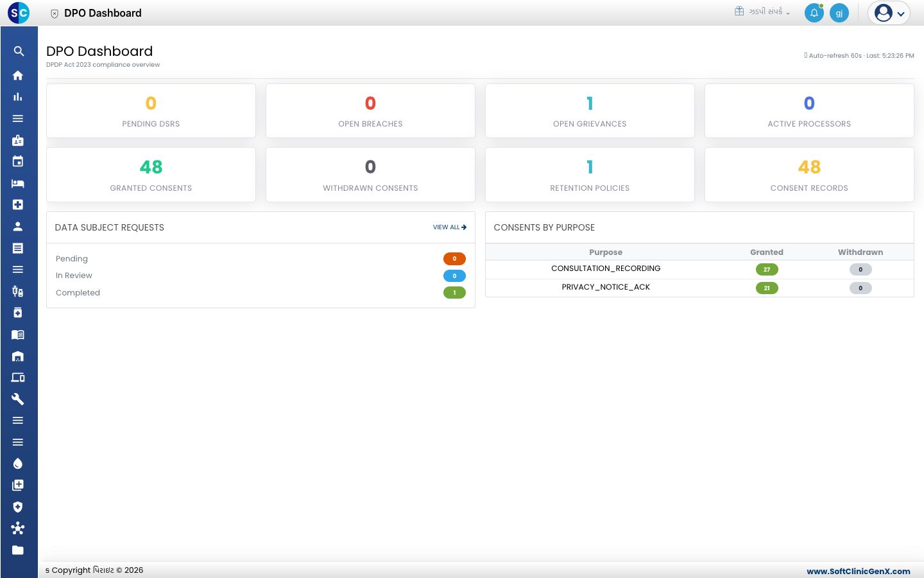924x578 pixels.
Task: Click the green Completed count badge
Action: click(x=454, y=293)
